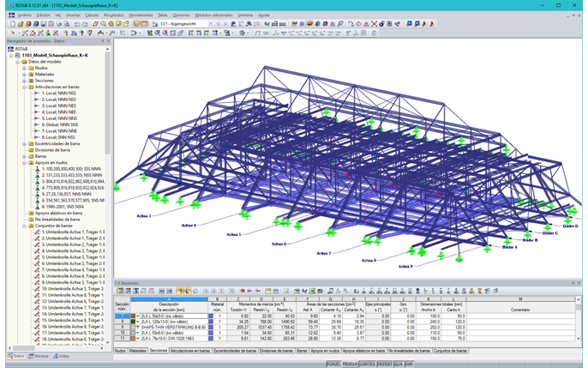Switch to the Apoyos en nudos table tab
Image resolution: width=588 pixels, height=368 pixels.
[325, 351]
